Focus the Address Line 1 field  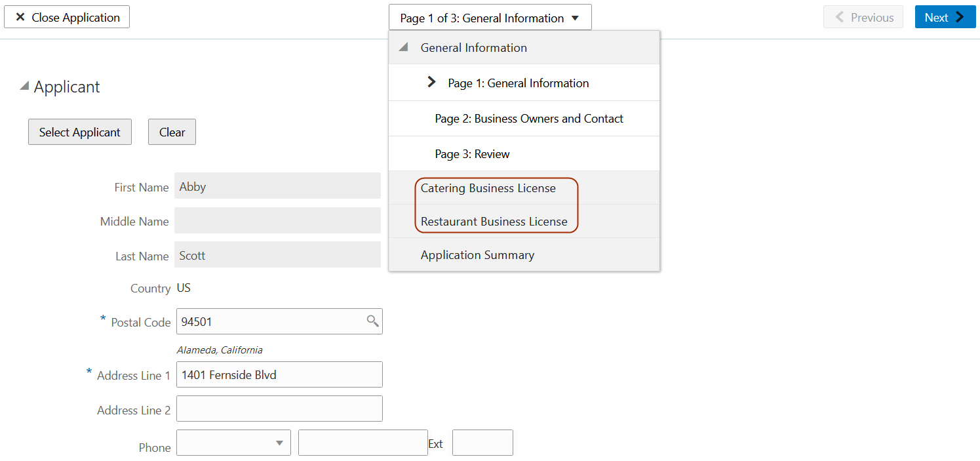click(x=279, y=375)
